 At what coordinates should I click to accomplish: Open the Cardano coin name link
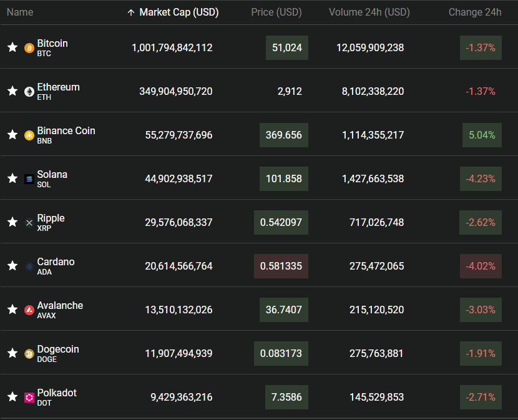point(56,261)
